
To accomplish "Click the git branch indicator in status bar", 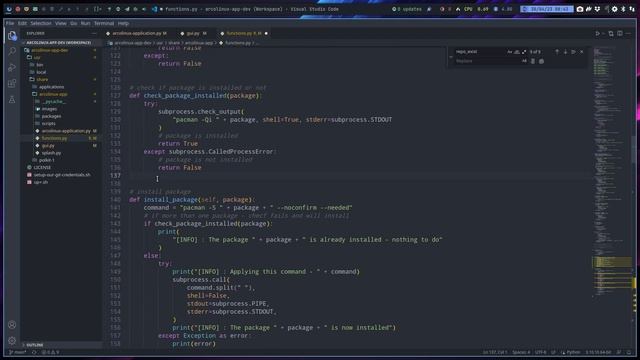I will (x=18, y=352).
